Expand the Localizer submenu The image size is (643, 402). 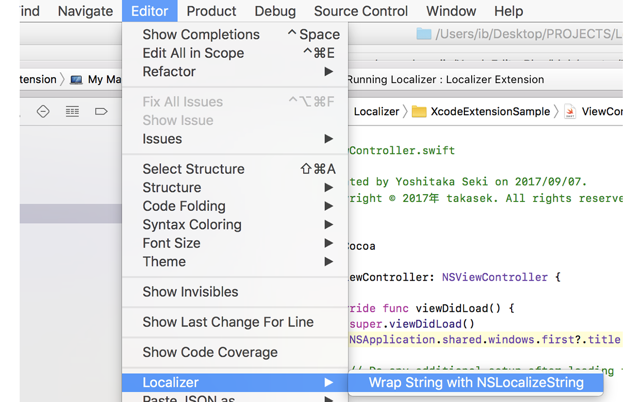pos(235,382)
